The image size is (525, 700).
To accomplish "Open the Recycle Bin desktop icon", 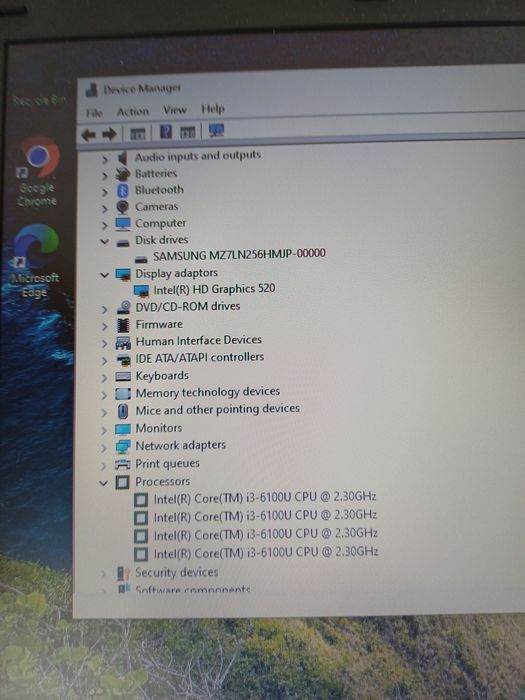I will click(39, 100).
